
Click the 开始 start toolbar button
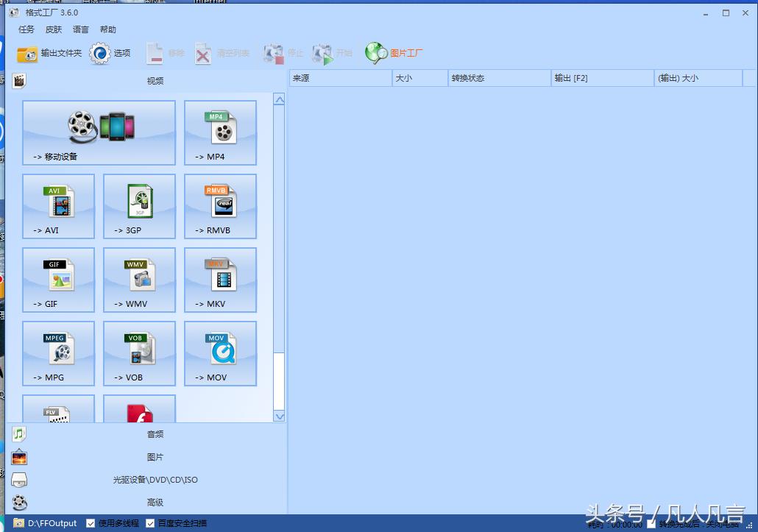coord(333,53)
